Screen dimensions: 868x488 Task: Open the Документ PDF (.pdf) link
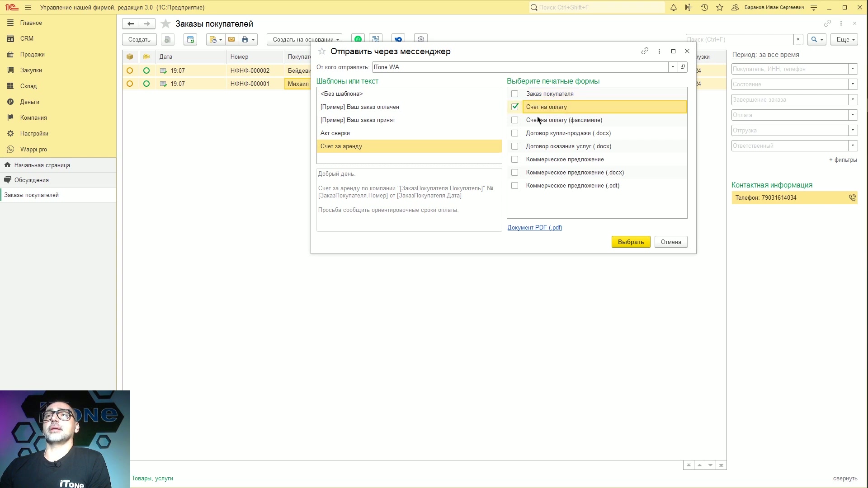click(535, 228)
